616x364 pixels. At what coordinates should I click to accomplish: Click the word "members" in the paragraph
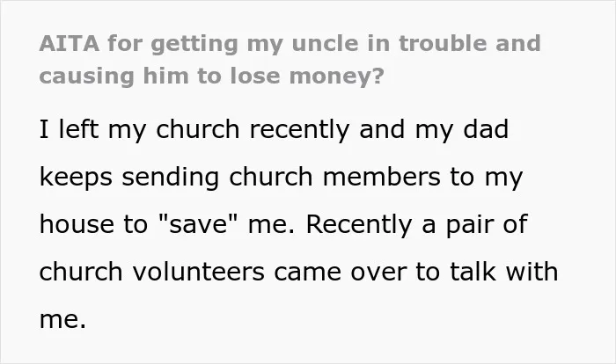381,177
